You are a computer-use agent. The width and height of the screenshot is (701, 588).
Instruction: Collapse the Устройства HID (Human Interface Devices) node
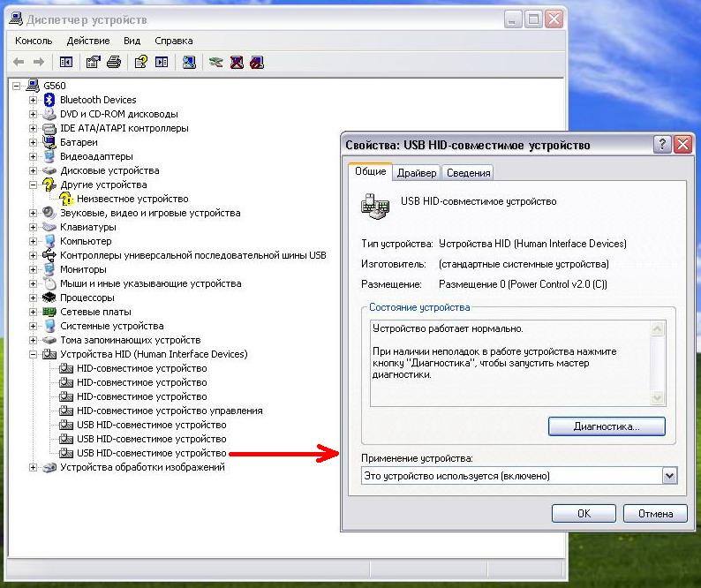pyautogui.click(x=34, y=354)
